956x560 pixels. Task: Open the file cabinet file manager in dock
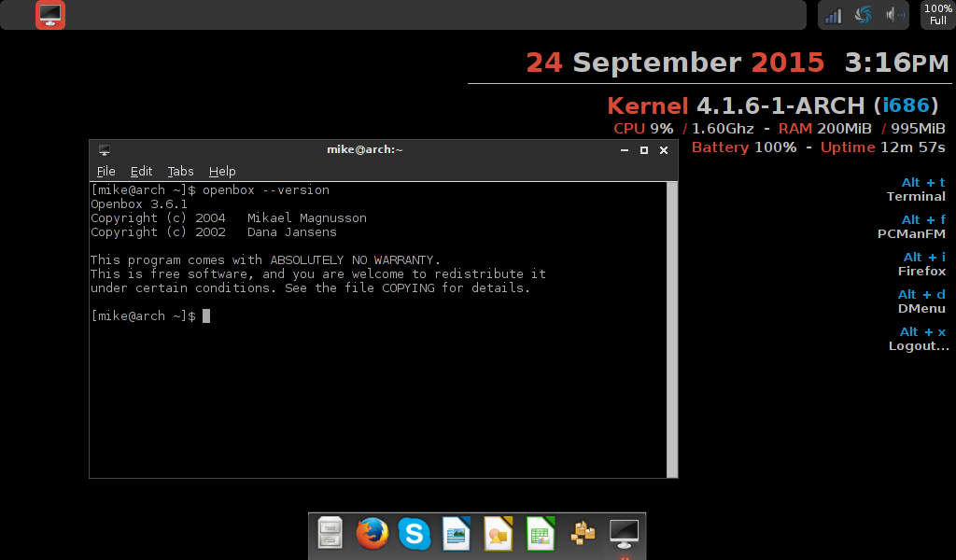(330, 534)
